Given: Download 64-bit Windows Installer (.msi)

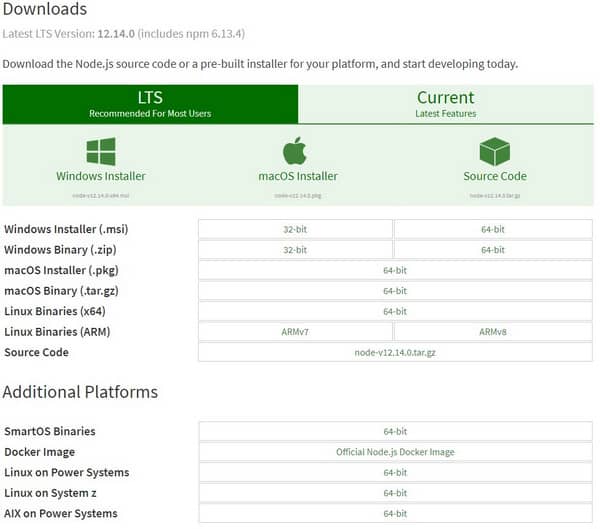Looking at the screenshot, I should pos(493,229).
